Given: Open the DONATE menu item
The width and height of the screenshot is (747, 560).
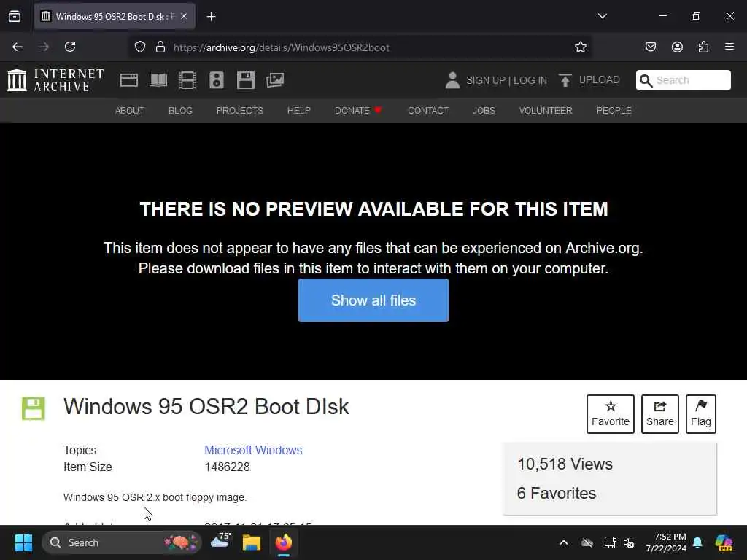Looking at the screenshot, I should point(358,111).
